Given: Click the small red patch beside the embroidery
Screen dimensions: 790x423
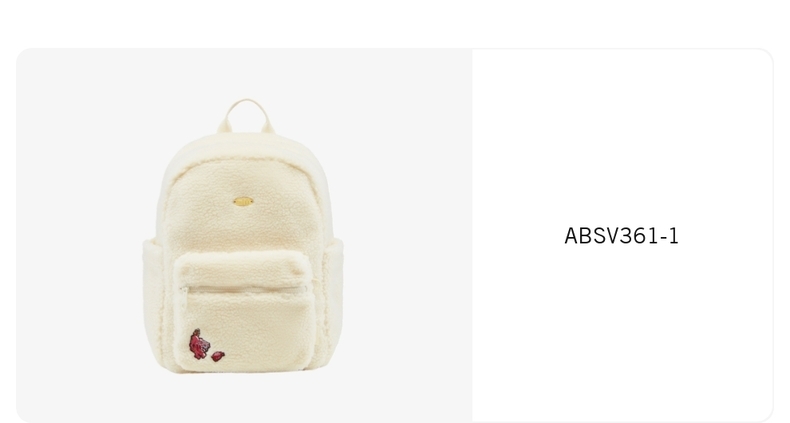Looking at the screenshot, I should 218,356.
